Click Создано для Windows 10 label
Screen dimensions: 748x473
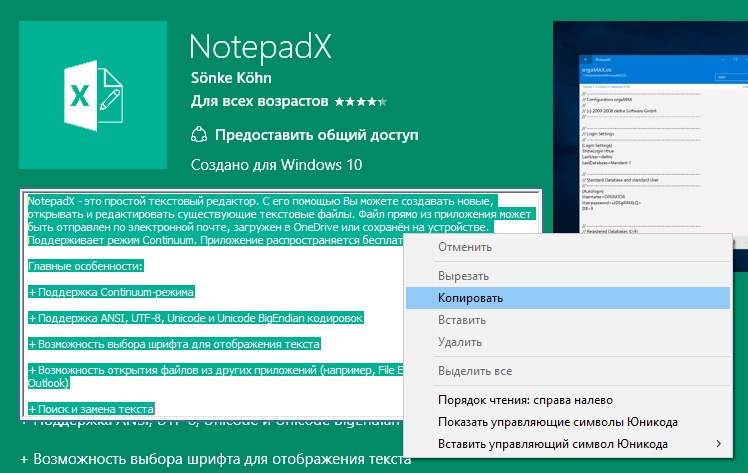[276, 165]
